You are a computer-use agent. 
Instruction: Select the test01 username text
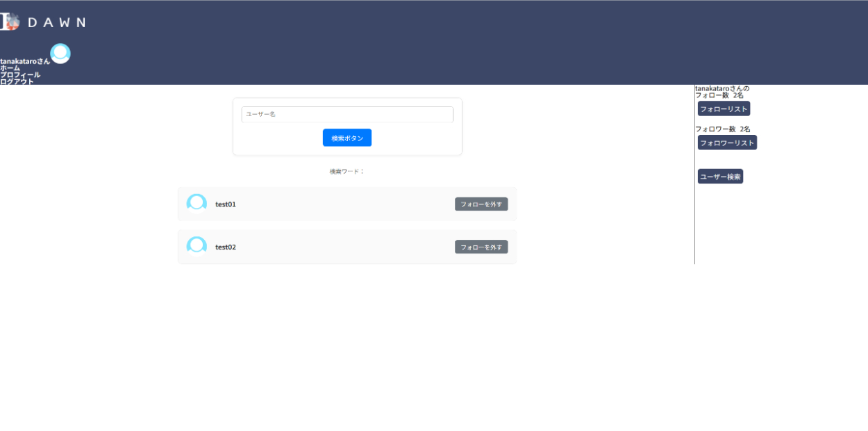[x=226, y=204]
